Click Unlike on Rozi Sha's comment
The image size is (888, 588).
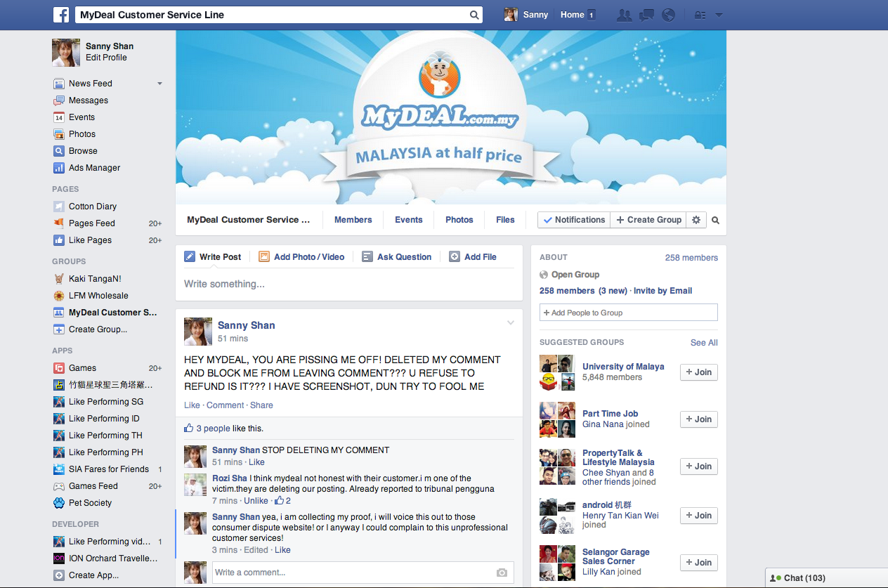256,501
